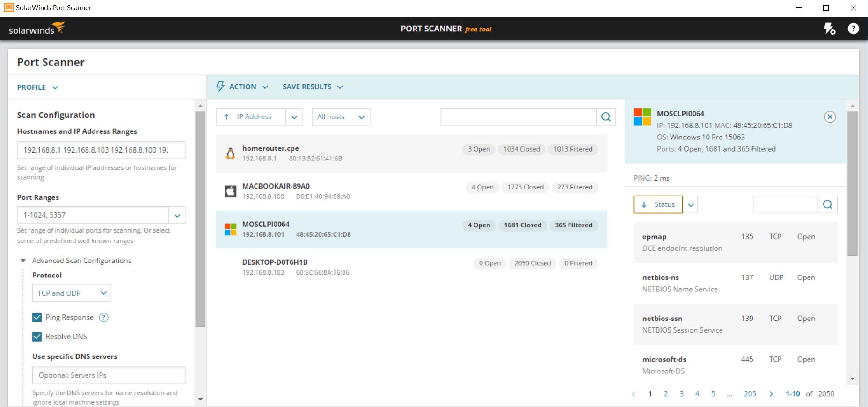
Task: Open the ACTION menu
Action: pos(242,87)
